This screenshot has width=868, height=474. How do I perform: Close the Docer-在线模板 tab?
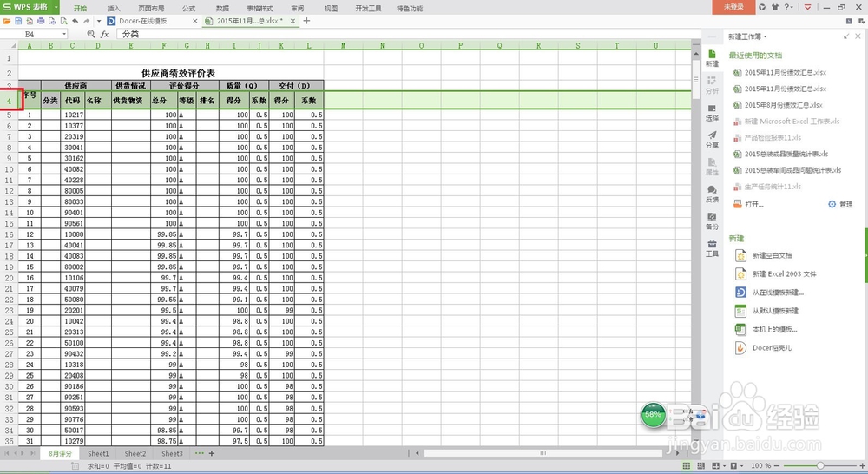(194, 21)
